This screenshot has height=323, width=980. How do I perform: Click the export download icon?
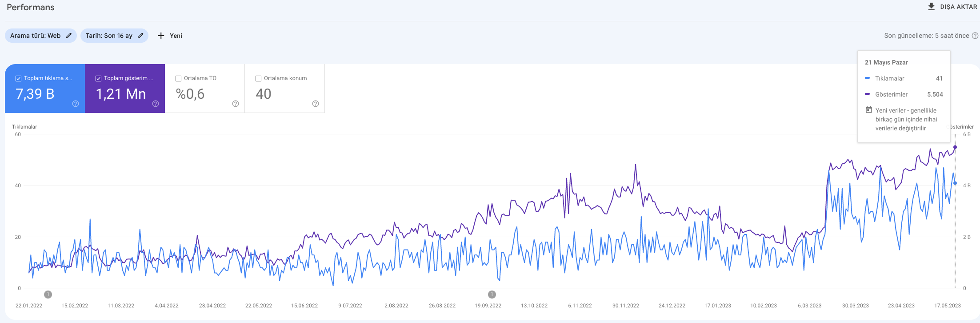(x=931, y=7)
